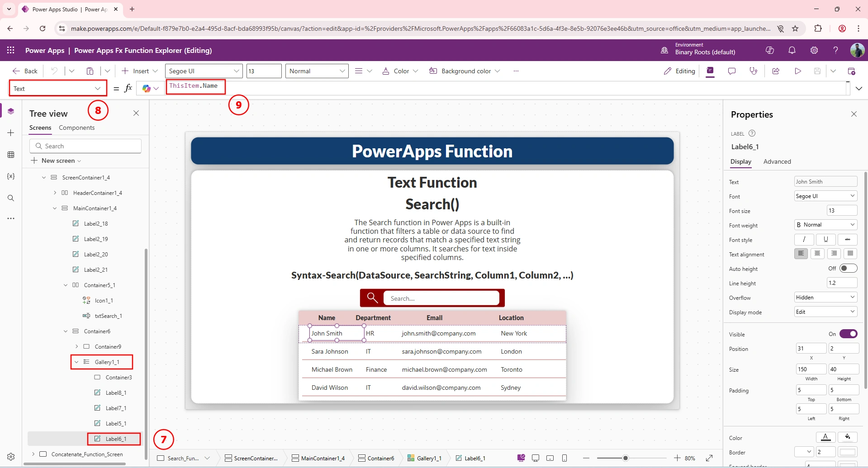Toggle underline font style

click(x=826, y=240)
